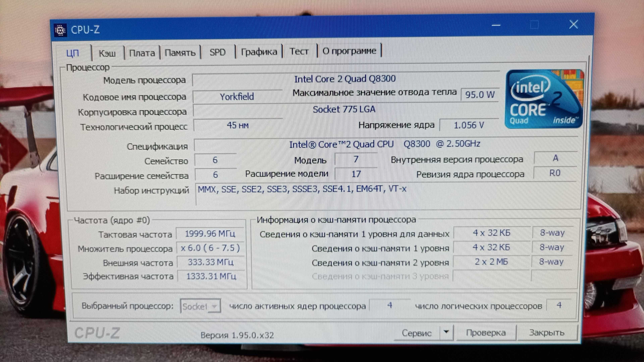Open the Socket processor selection dropdown

[200, 306]
